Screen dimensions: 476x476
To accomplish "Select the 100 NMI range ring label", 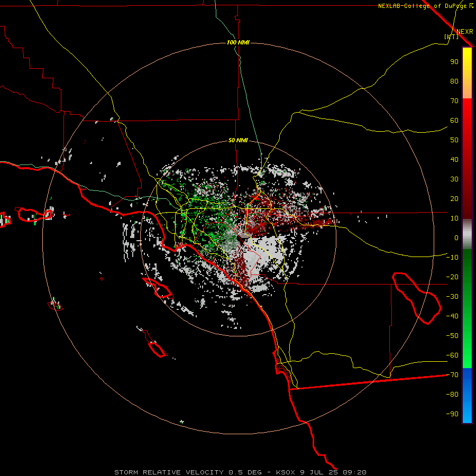I will [x=238, y=42].
